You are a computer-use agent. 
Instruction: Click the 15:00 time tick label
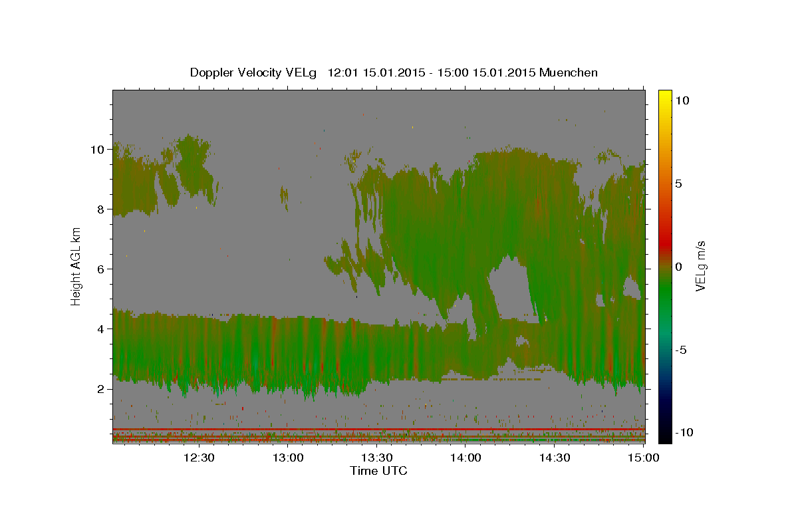point(644,458)
